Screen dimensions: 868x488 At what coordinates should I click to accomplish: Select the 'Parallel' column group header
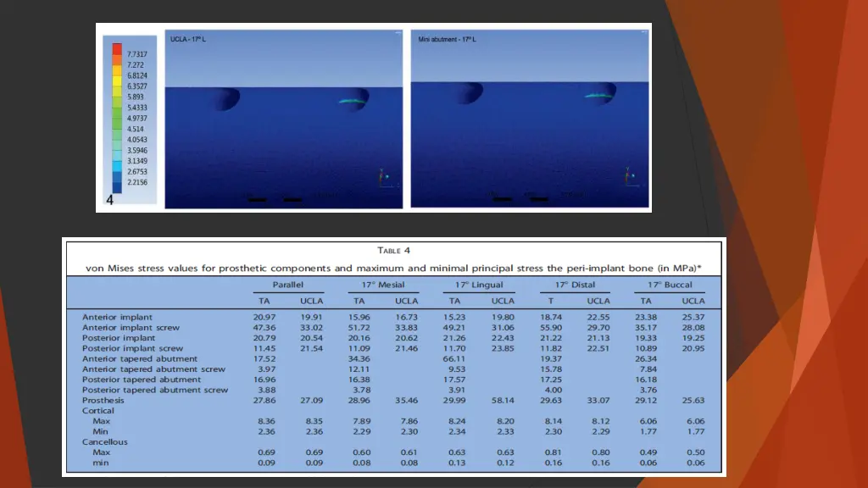(x=287, y=285)
